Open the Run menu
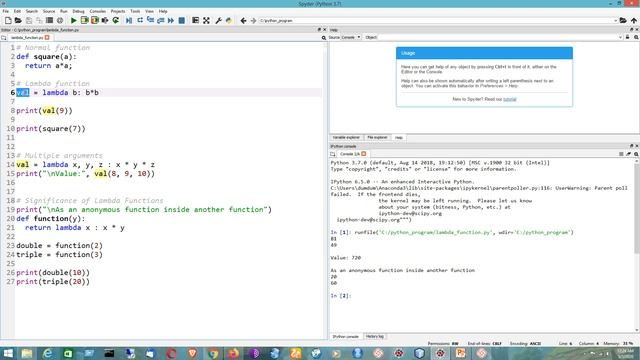Screen dimensions: 640x360 tap(64, 11)
